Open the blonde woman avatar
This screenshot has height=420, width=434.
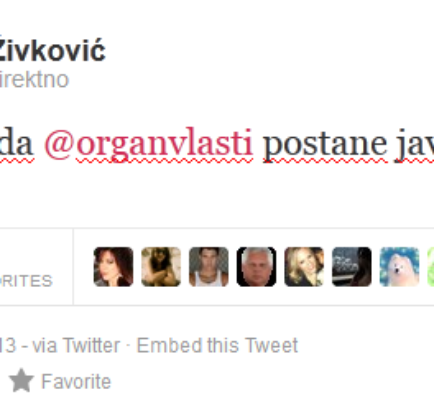coord(304,267)
